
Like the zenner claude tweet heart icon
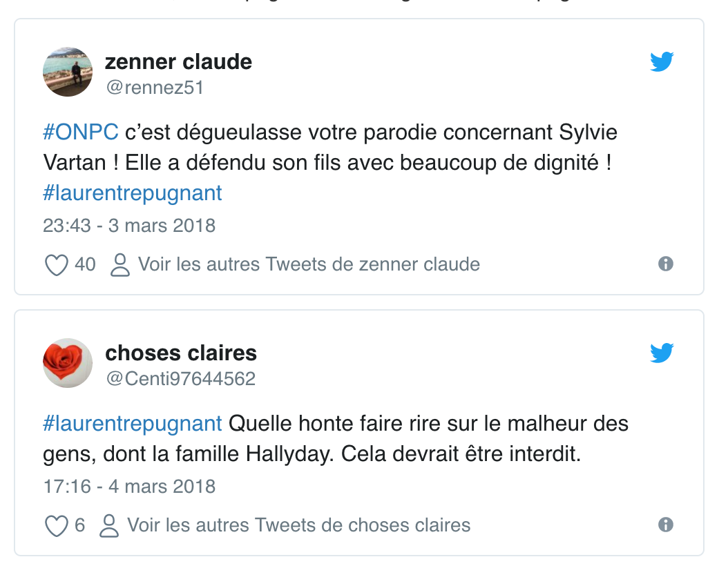[56, 265]
